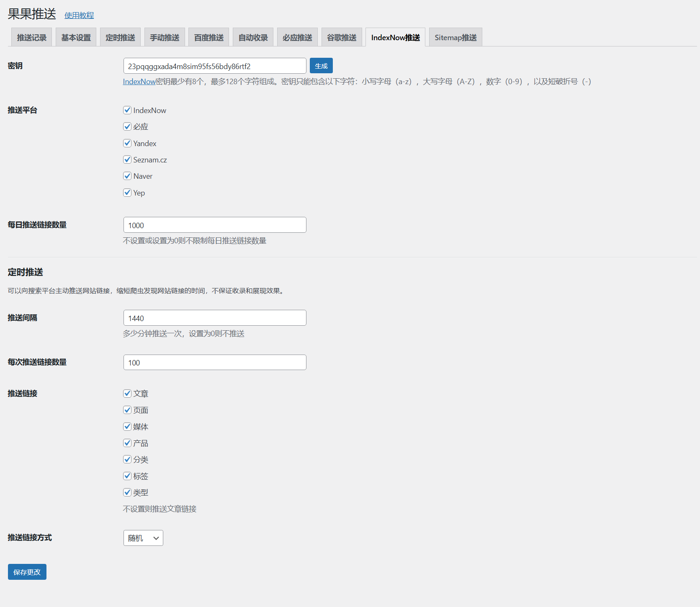Disable the Yep platform checkbox

127,193
